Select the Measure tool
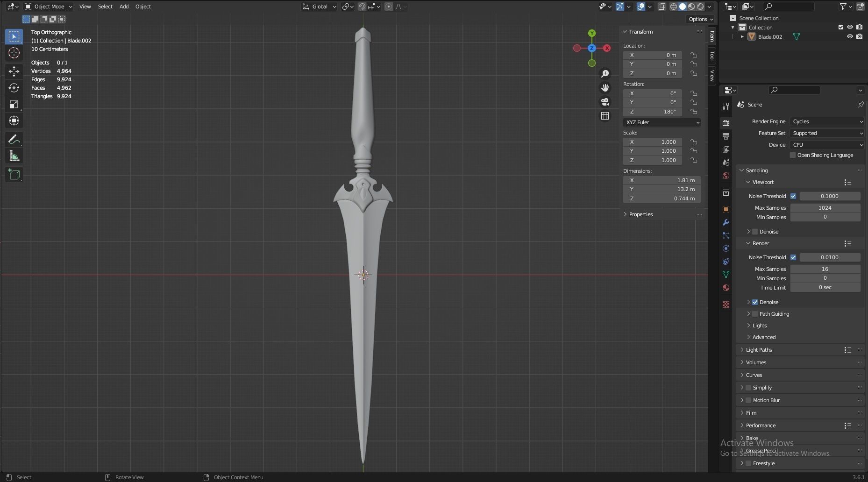Image resolution: width=868 pixels, height=482 pixels. (x=14, y=156)
